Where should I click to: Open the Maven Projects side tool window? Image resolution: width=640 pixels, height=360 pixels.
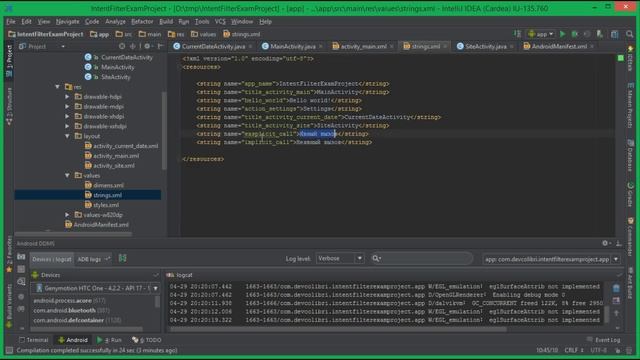pyautogui.click(x=631, y=105)
